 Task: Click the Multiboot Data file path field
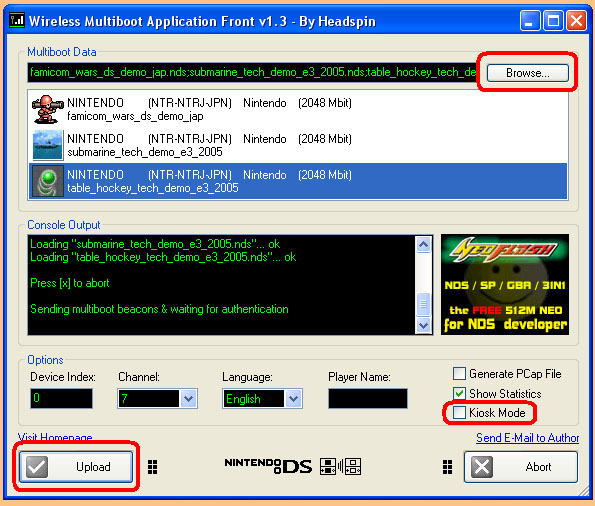(x=252, y=72)
